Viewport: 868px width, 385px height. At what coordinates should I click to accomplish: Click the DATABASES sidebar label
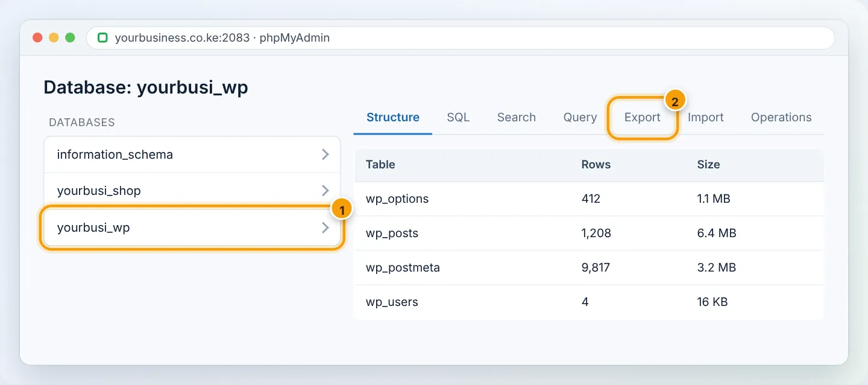pos(82,122)
